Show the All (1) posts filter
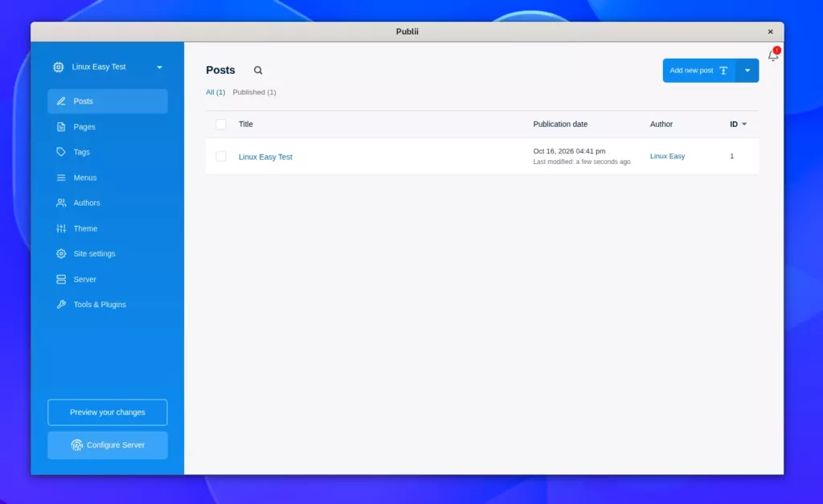The width and height of the screenshot is (823, 504). (x=215, y=92)
